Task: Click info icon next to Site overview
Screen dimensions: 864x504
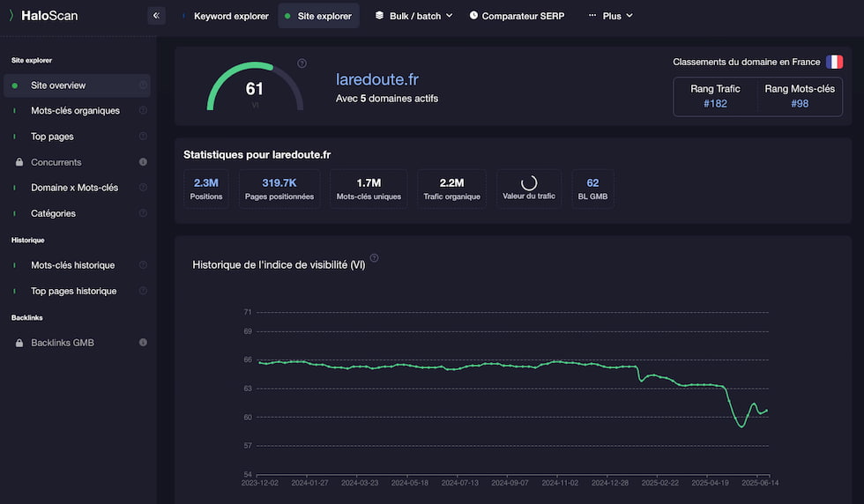Action: (x=143, y=85)
